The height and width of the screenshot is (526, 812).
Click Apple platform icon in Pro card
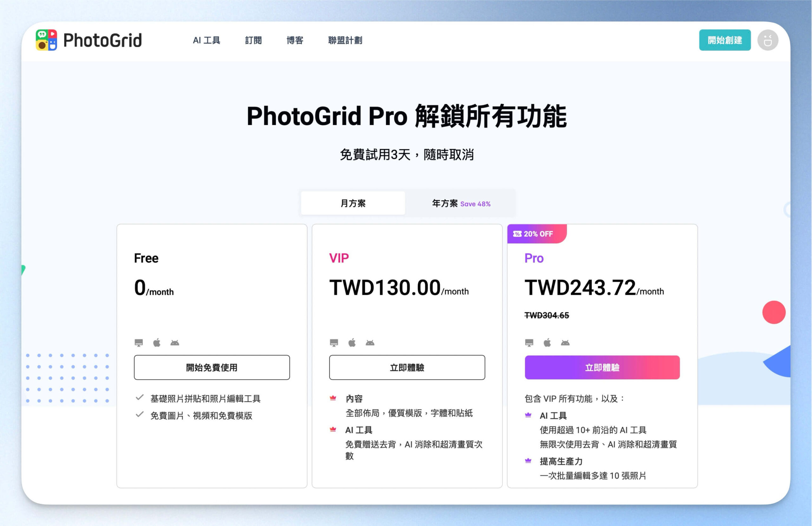coord(547,342)
